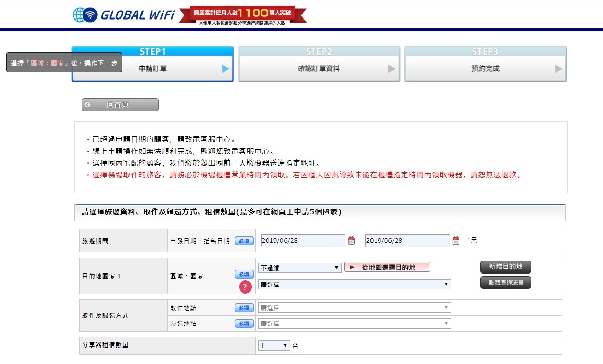Click the 出發日期:抵台日期 label

[200, 241]
